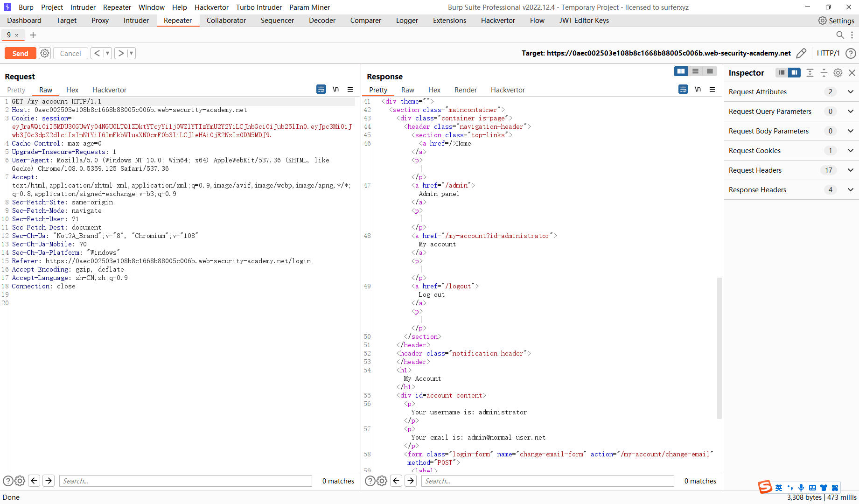Open the Collaborator tab
The width and height of the screenshot is (859, 504).
pyautogui.click(x=226, y=21)
